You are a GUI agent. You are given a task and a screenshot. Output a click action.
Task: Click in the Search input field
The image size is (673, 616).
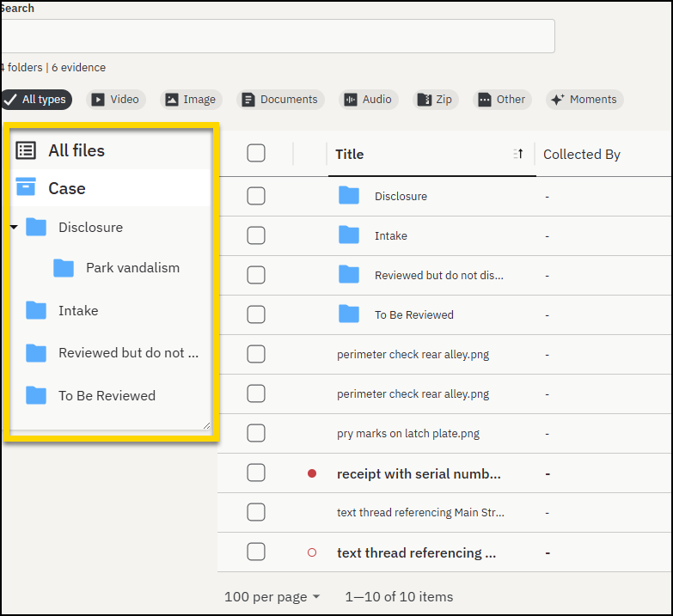(x=277, y=36)
